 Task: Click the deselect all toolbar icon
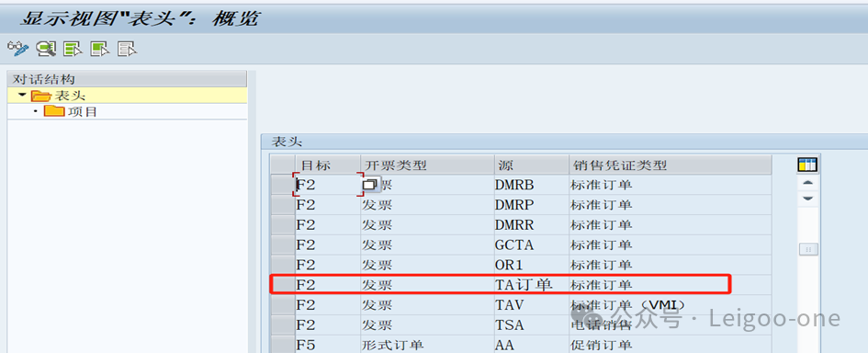128,49
